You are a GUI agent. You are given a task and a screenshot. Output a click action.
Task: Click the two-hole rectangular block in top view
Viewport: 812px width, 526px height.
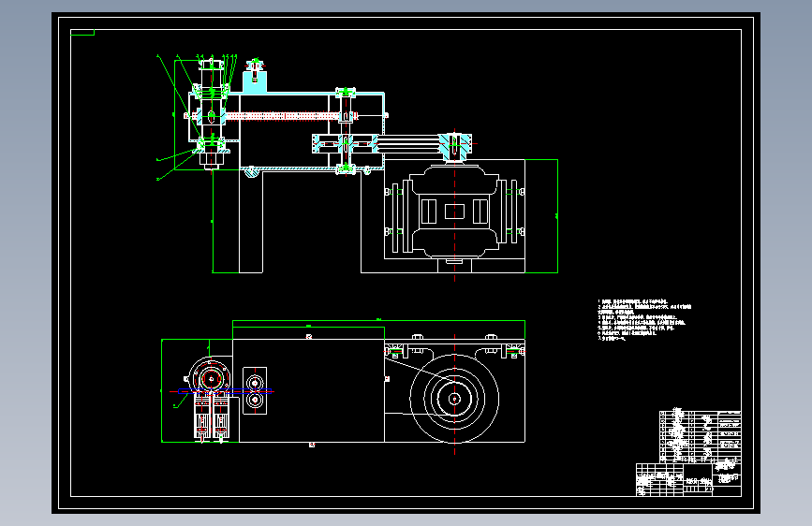pyautogui.click(x=255, y=391)
